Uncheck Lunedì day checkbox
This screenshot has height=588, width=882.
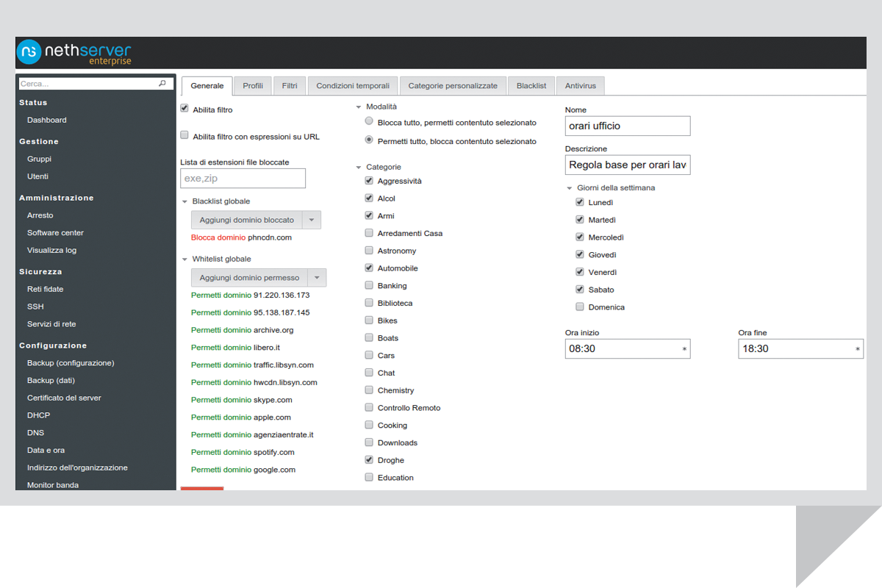point(580,202)
